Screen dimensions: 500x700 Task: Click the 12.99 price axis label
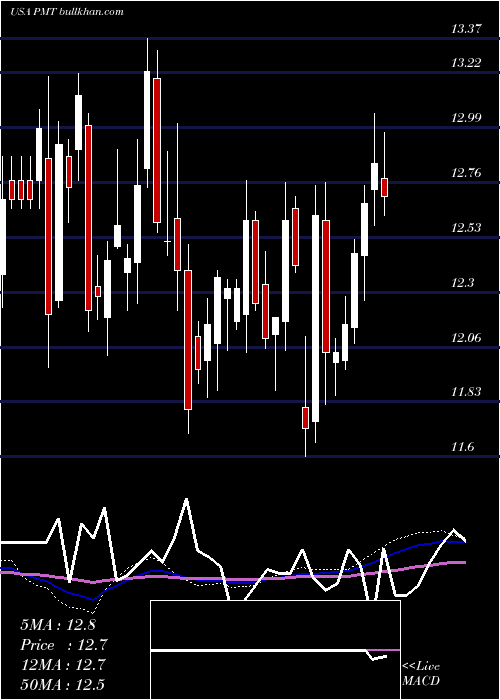pos(466,118)
